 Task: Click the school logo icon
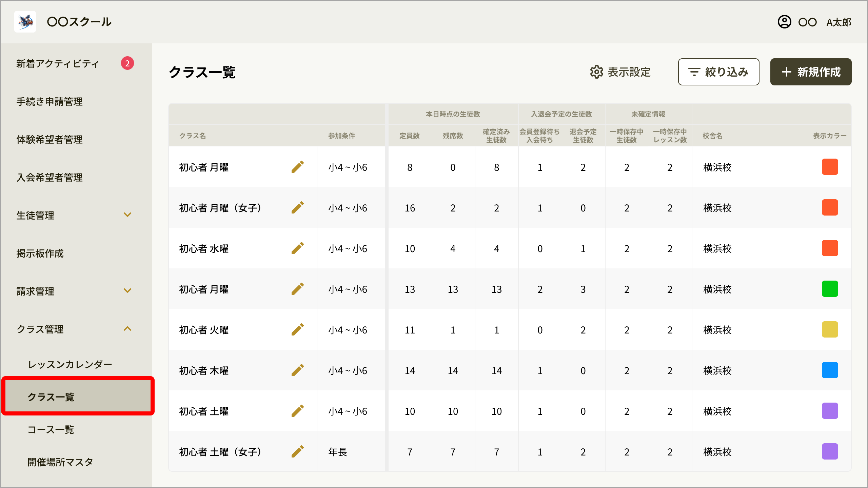click(x=25, y=22)
